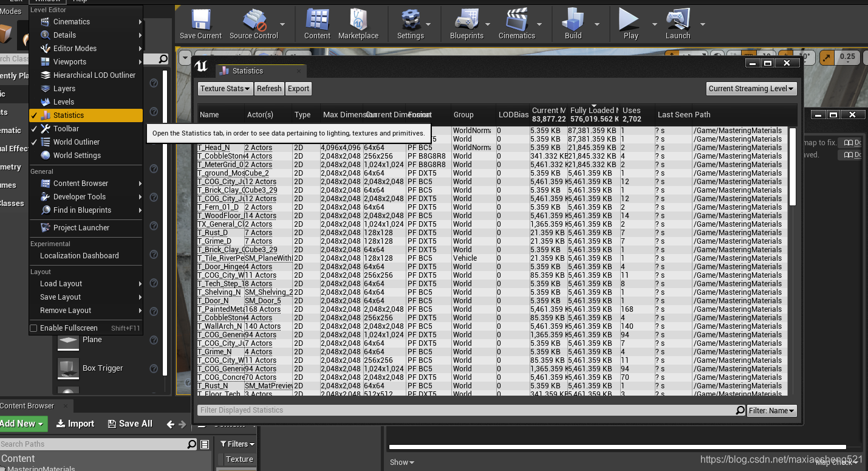This screenshot has width=868, height=471.
Task: Open Hierarchical LOD Outliner menu entry
Action: point(86,75)
